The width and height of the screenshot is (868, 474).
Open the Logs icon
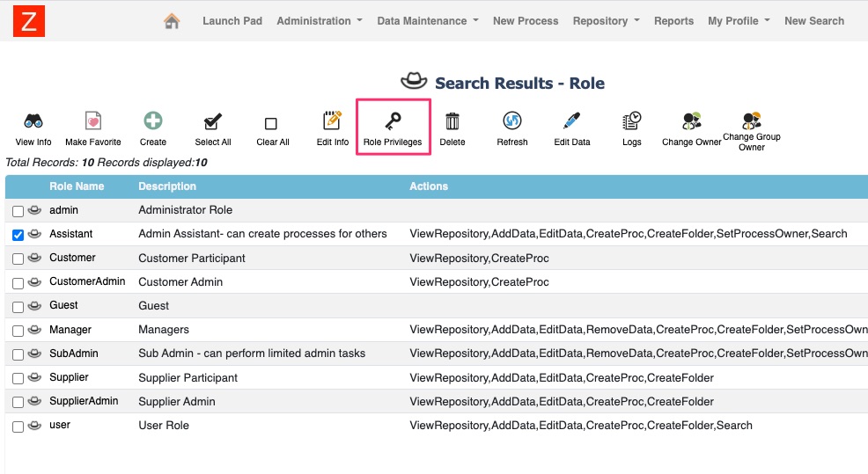(x=631, y=120)
